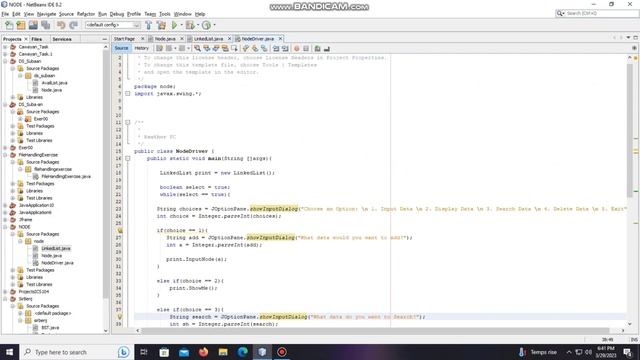
Task: Switch to the Files panel tab
Action: [x=37, y=39]
